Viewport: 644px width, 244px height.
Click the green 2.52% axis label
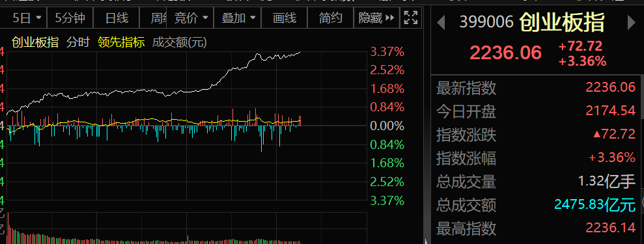pos(387,182)
